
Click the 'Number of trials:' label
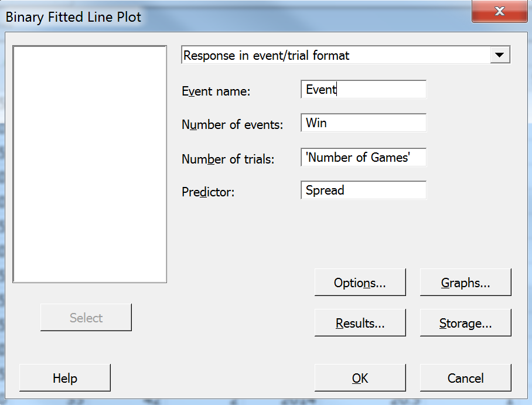[x=228, y=159]
